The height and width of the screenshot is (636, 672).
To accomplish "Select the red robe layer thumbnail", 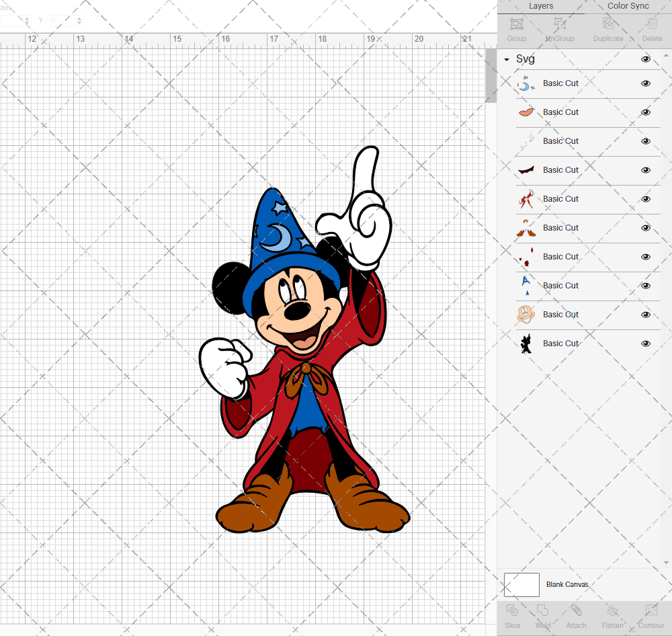I will tap(526, 199).
